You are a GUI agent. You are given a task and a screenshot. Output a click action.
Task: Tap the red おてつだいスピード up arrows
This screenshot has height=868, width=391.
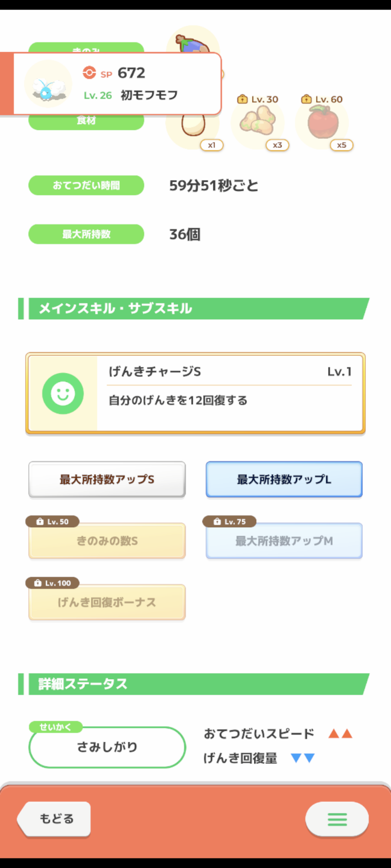coord(340,734)
